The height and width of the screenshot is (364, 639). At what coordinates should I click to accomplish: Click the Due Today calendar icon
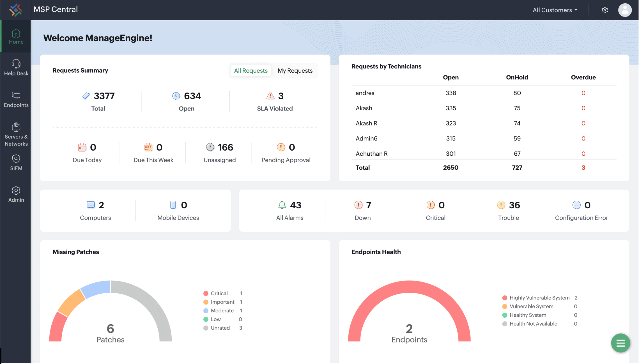click(x=82, y=147)
